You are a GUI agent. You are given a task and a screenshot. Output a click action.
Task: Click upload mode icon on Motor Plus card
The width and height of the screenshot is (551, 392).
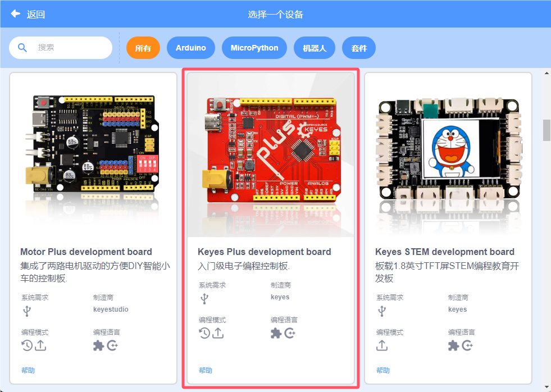click(x=40, y=345)
